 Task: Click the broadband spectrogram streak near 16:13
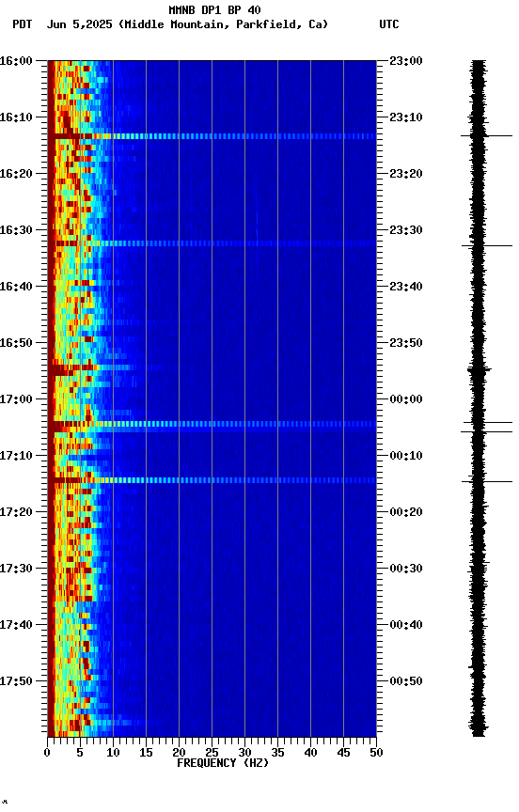pos(212,136)
